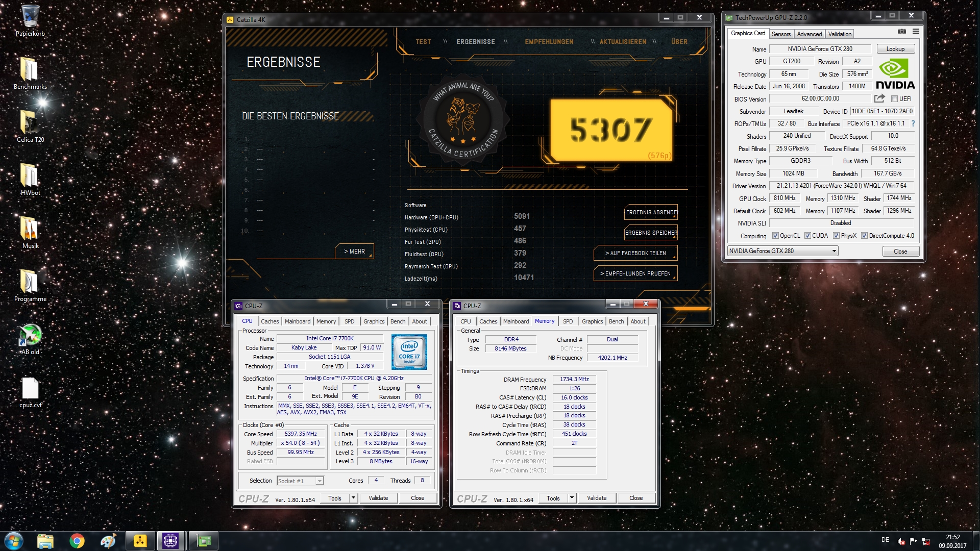Click EMPFEHLUNGEN PRUEFEN button
The width and height of the screenshot is (980, 551).
click(x=635, y=273)
